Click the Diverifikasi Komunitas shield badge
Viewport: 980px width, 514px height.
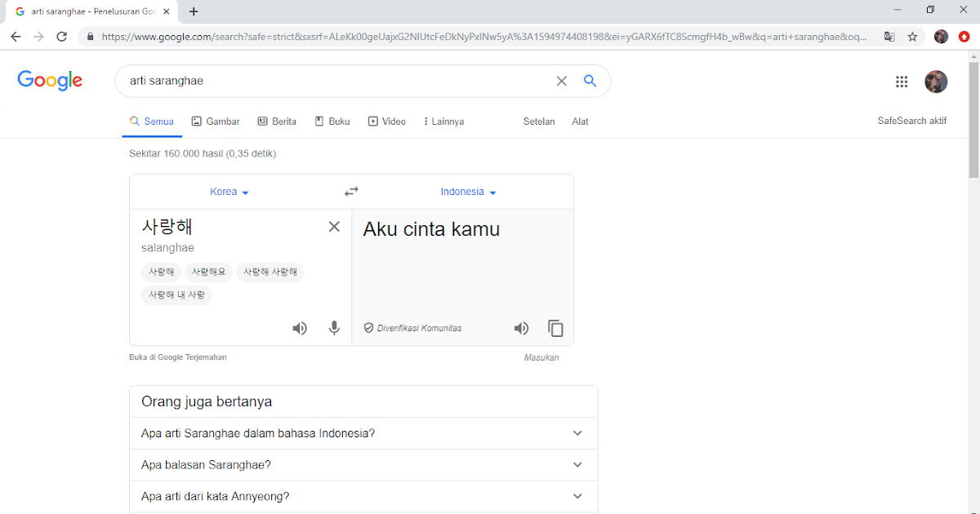[412, 328]
